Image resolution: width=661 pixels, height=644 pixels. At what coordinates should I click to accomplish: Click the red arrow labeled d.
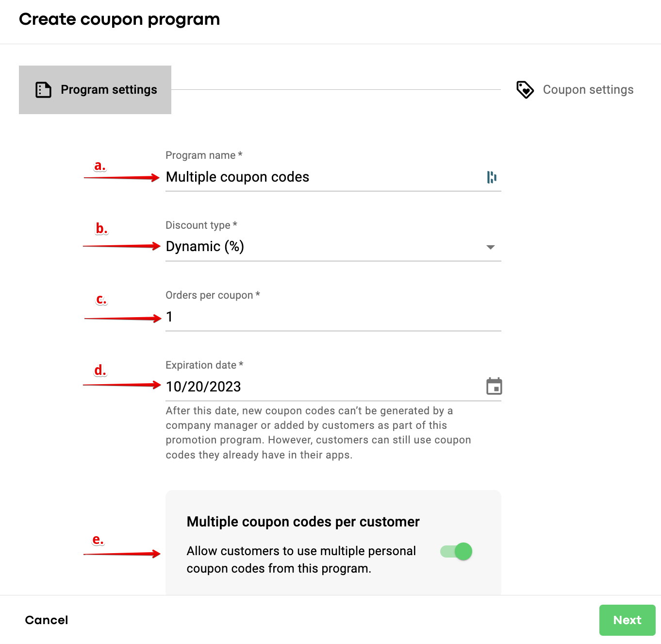pyautogui.click(x=122, y=385)
